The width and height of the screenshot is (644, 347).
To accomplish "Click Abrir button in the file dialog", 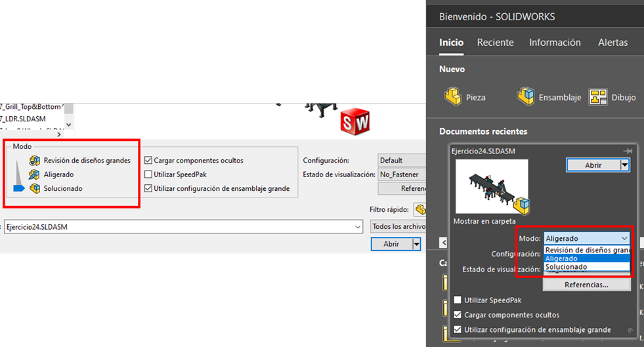I will click(392, 244).
